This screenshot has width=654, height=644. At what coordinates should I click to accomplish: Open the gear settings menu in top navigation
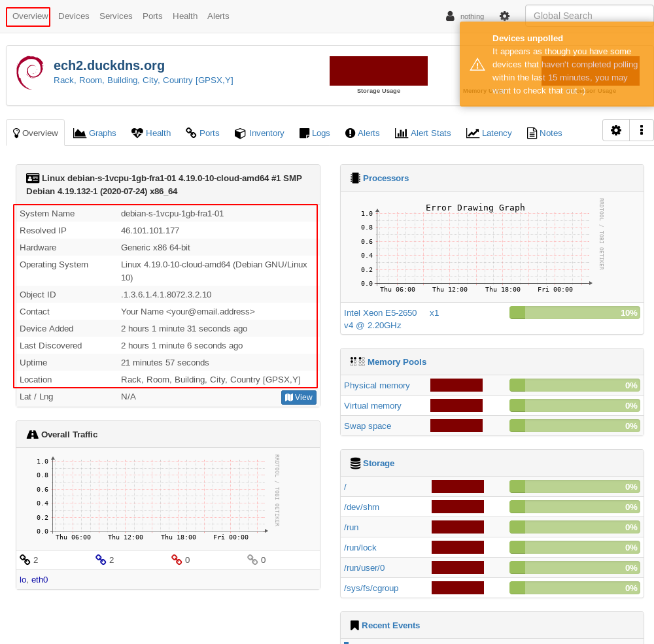pyautogui.click(x=504, y=16)
